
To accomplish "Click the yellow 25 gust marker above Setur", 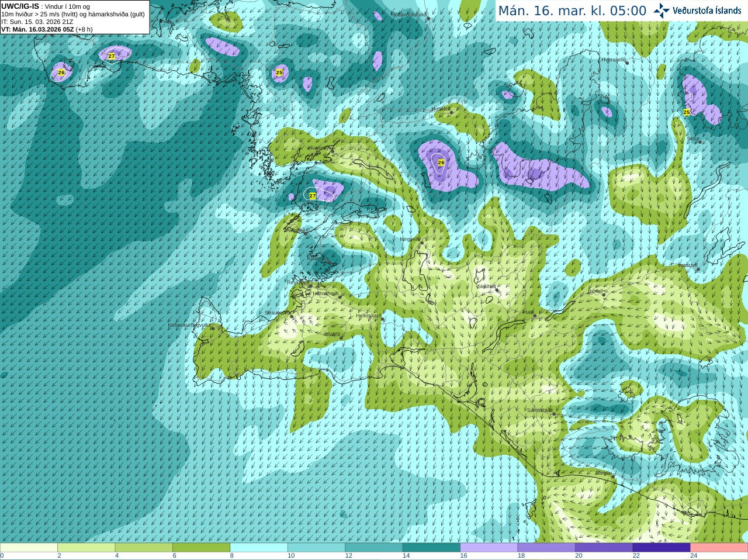I will coord(687,112).
